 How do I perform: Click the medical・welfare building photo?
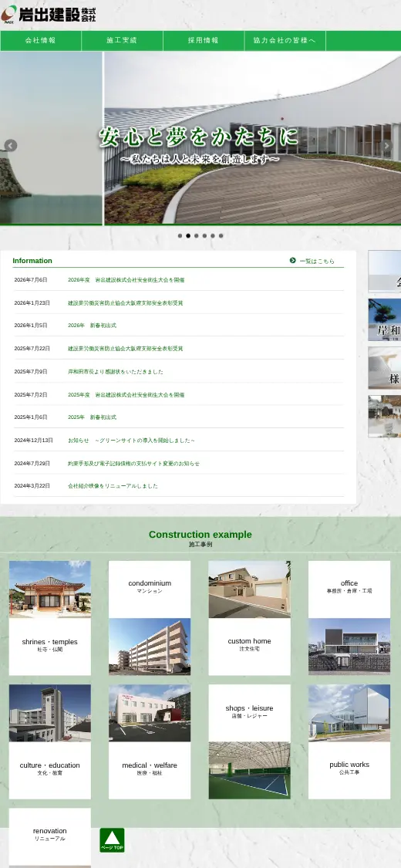150,713
